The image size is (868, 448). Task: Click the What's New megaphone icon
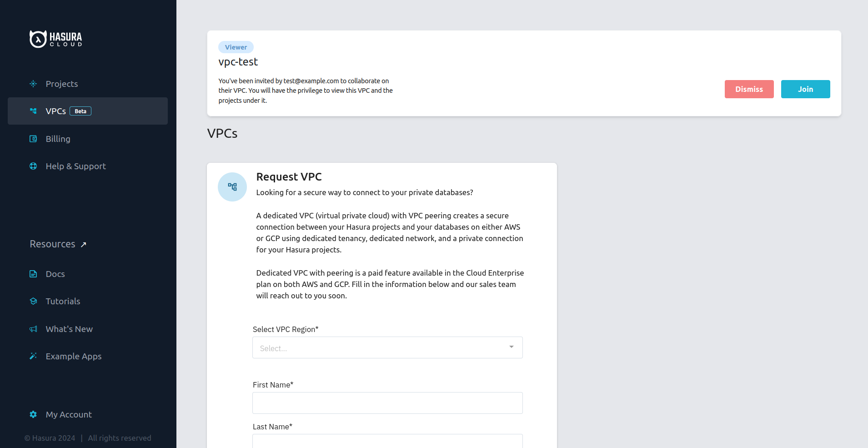pos(33,329)
